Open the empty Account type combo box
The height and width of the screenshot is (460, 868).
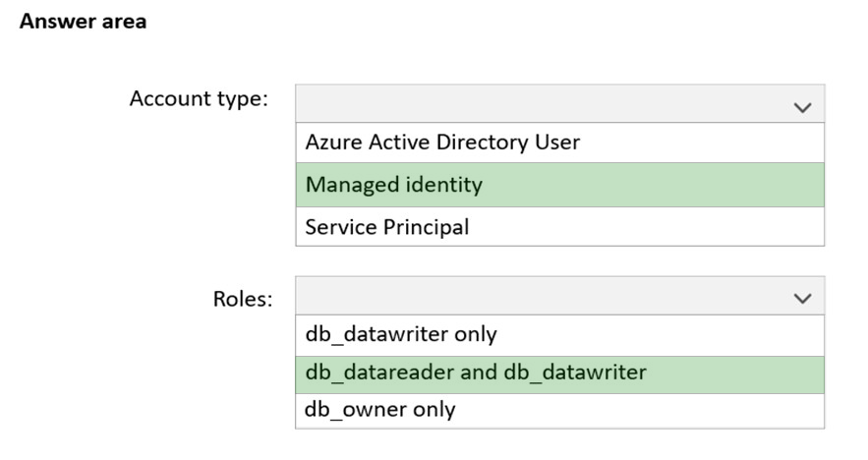559,103
